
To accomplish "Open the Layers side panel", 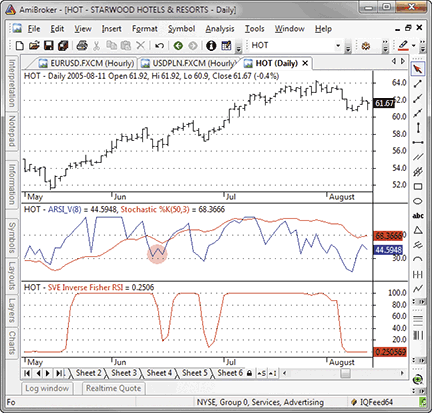I will coord(12,311).
